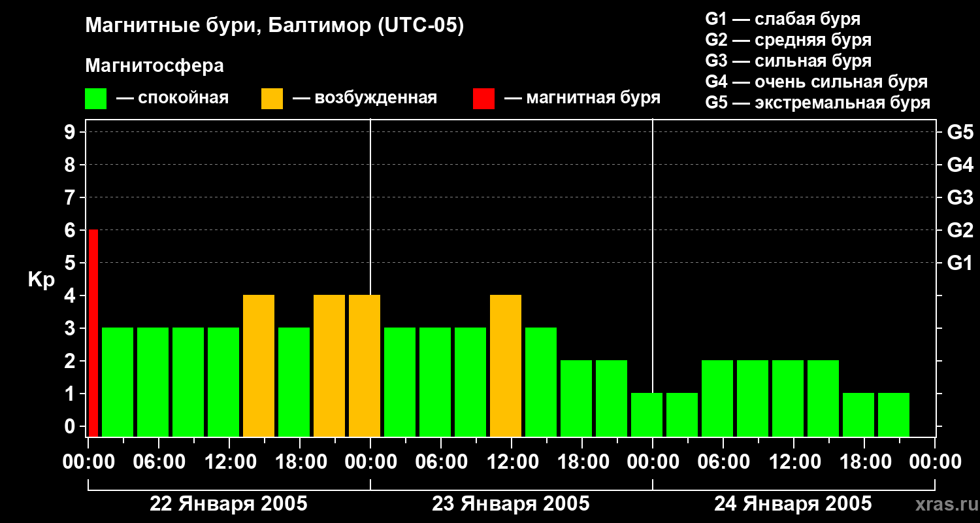This screenshot has height=523, width=980.
Task: Select the title 'Магнитные бури, Балтимор (UTC-05)'
Action: click(x=274, y=26)
